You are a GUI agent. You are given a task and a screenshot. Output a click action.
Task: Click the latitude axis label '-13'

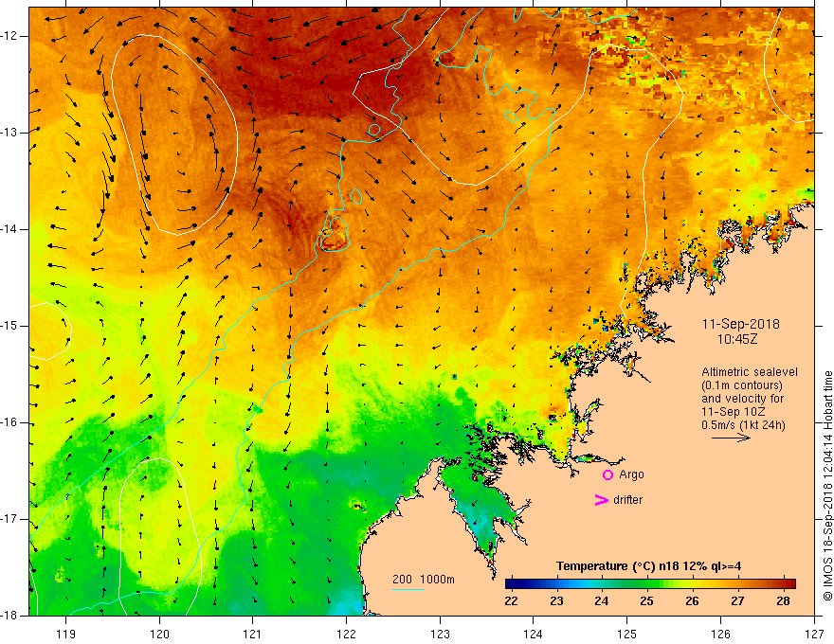(9, 133)
